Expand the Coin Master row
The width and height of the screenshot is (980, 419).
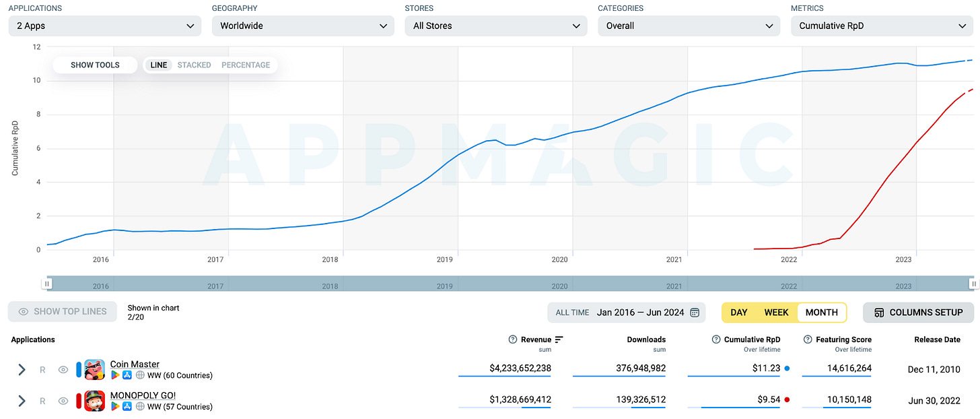tap(22, 370)
